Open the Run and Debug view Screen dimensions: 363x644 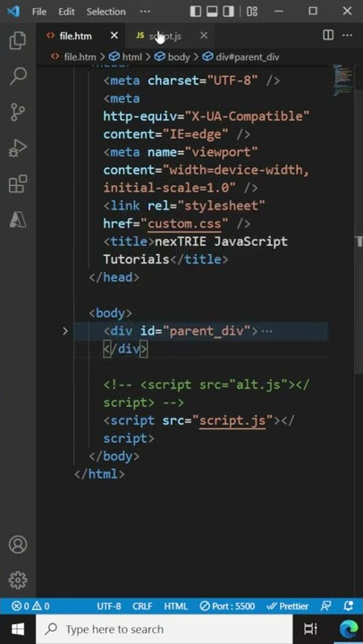tap(18, 148)
